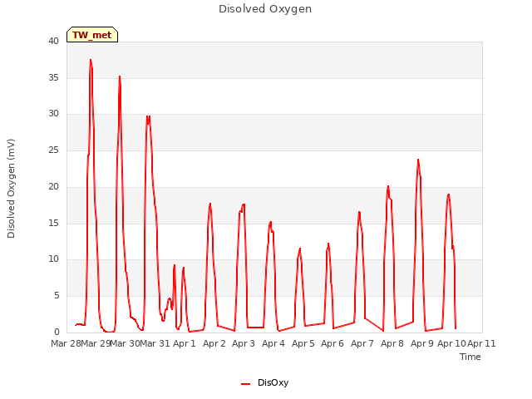This screenshot has width=532, height=399.
Task: Click the Apr 1 x-axis tick label
Action: (x=185, y=343)
